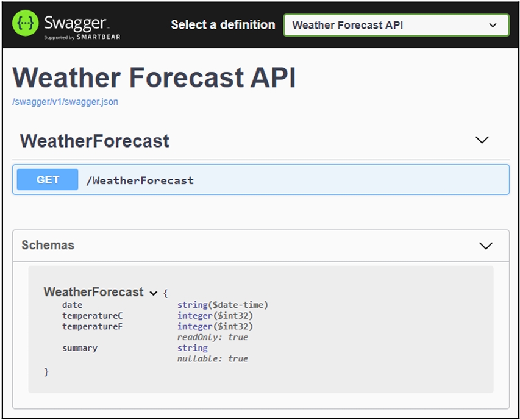Collapse the Schemas panel using its chevron
The image size is (520, 420).
[485, 246]
